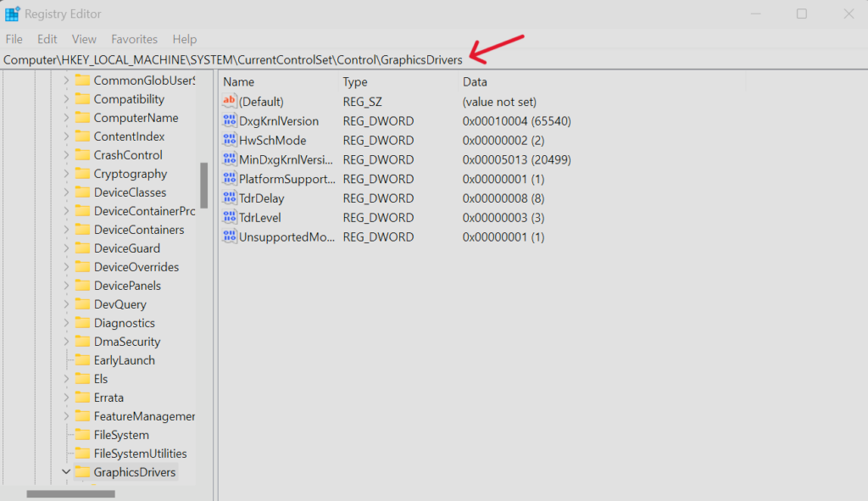Image resolution: width=868 pixels, height=501 pixels.
Task: Expand the DeviceContainers key
Action: tap(66, 230)
